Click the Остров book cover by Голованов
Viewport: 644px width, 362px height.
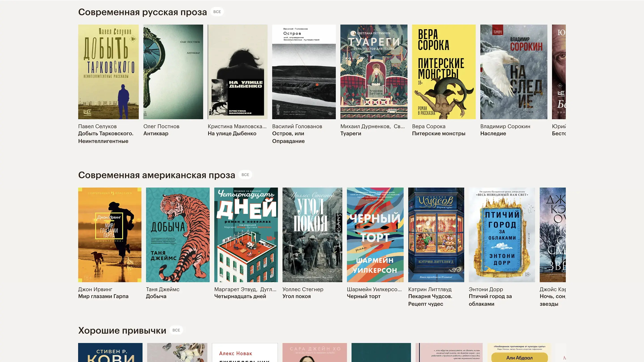[304, 72]
